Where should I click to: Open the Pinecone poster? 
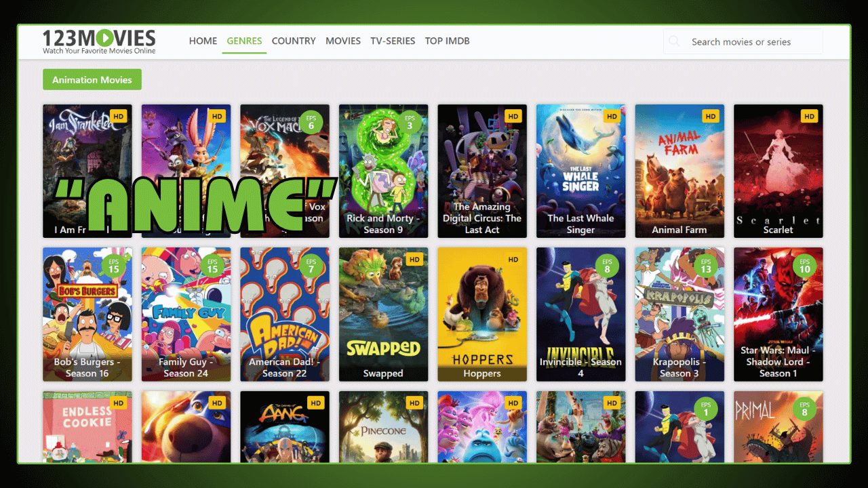point(383,427)
